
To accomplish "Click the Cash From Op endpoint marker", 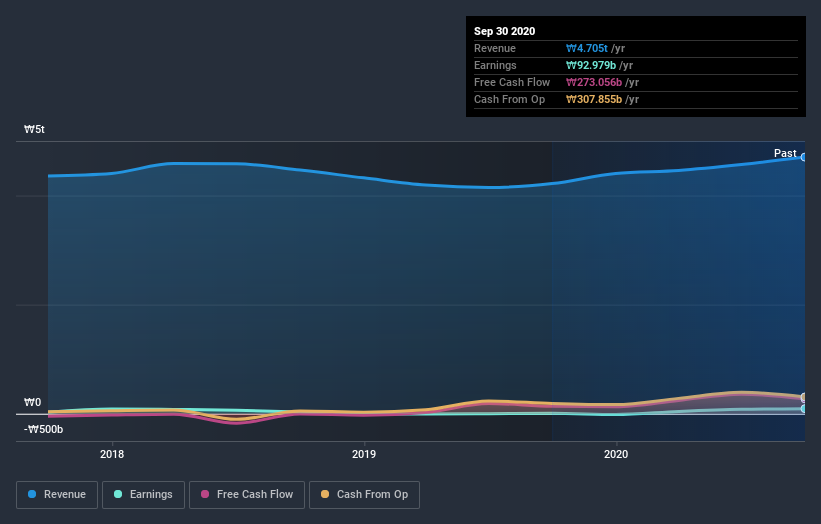I will click(x=803, y=397).
